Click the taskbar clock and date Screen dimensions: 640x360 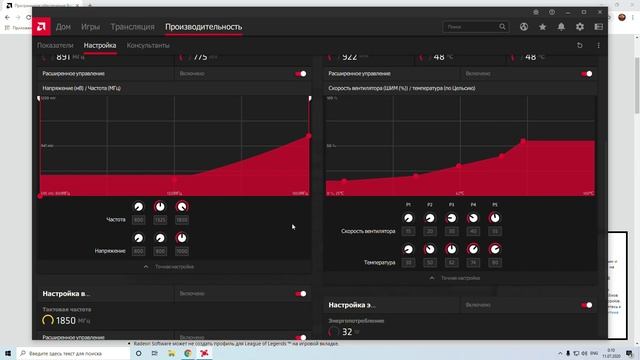pyautogui.click(x=611, y=353)
